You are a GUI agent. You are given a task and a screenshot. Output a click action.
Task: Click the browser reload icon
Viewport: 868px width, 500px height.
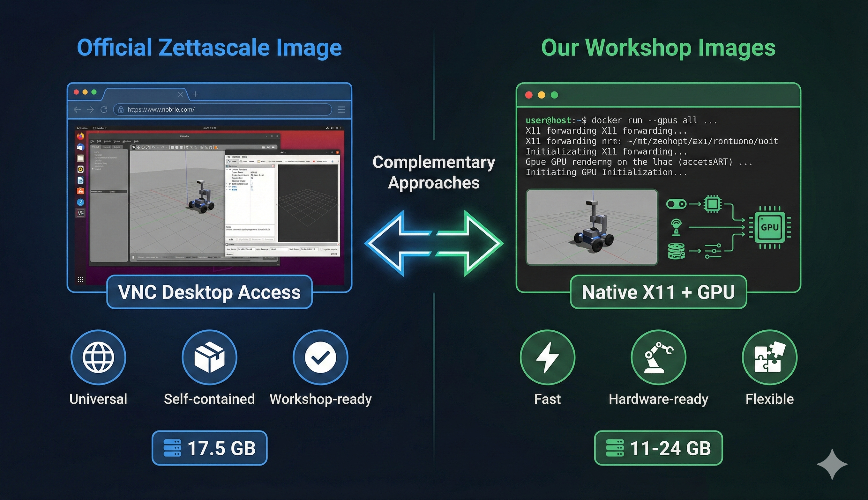click(x=104, y=110)
